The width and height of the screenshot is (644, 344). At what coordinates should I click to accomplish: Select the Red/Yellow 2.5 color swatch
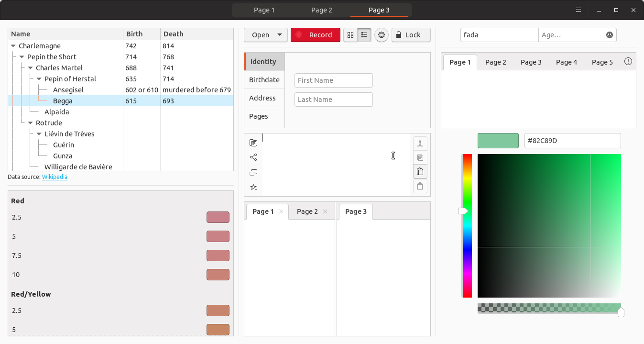click(218, 311)
